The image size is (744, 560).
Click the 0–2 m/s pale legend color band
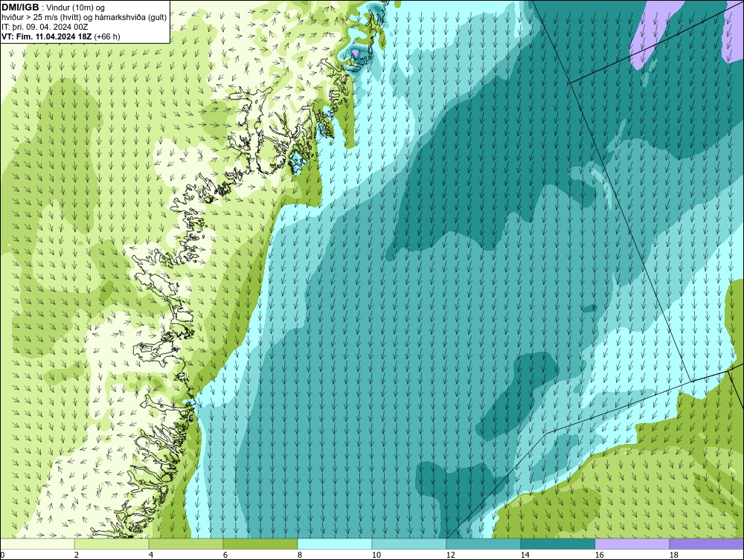[x=37, y=544]
